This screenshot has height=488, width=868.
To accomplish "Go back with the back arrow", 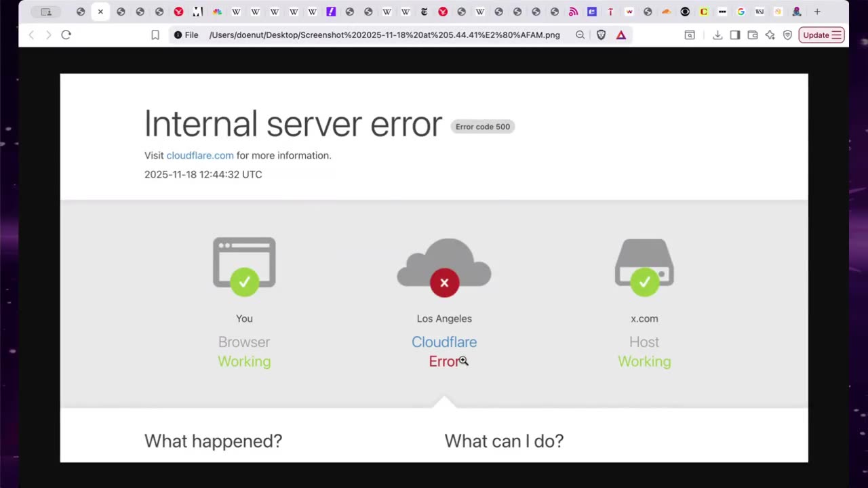I will click(x=31, y=35).
